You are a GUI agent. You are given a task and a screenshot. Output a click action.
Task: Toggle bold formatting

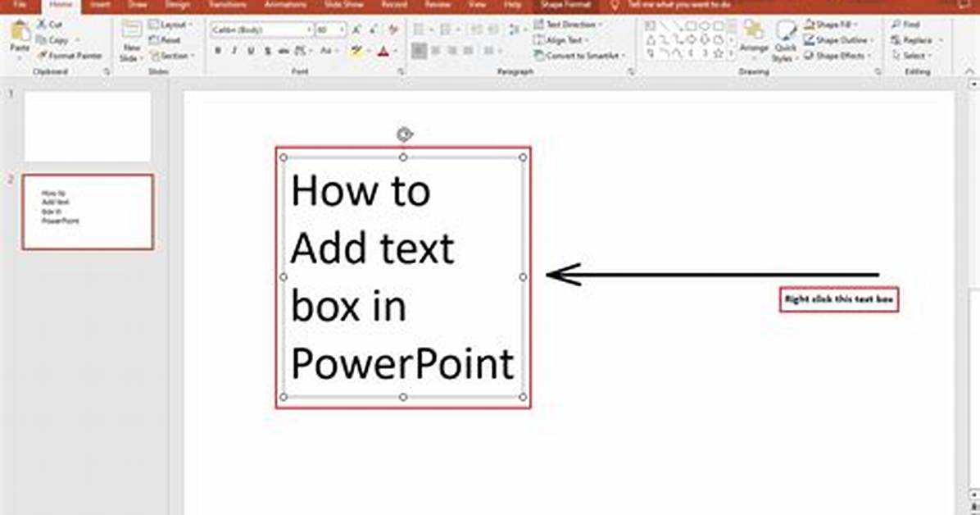[217, 51]
